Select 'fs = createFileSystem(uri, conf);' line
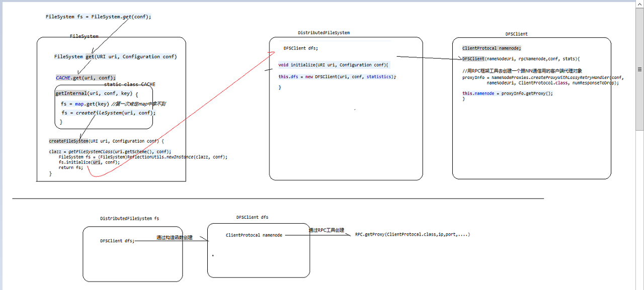The width and height of the screenshot is (644, 290). tap(108, 113)
